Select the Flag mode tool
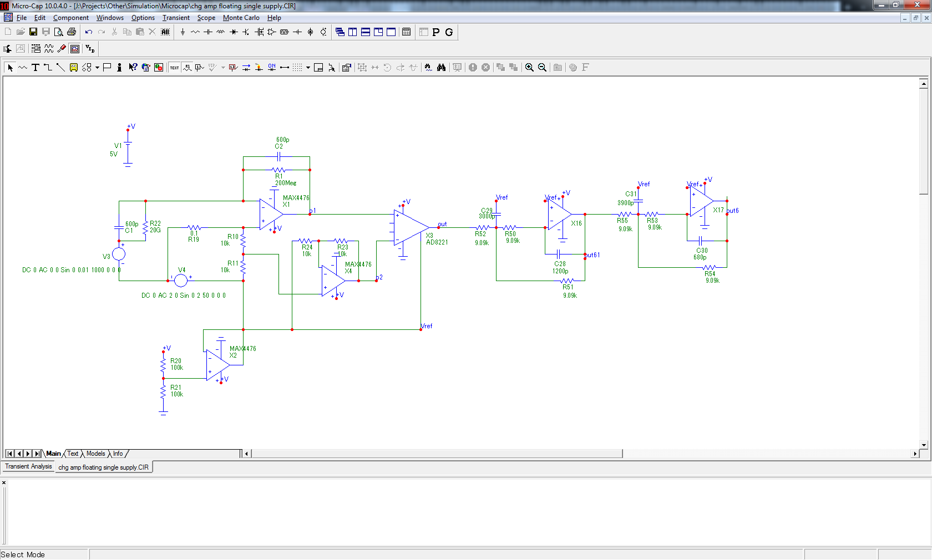This screenshot has height=560, width=932. (107, 68)
